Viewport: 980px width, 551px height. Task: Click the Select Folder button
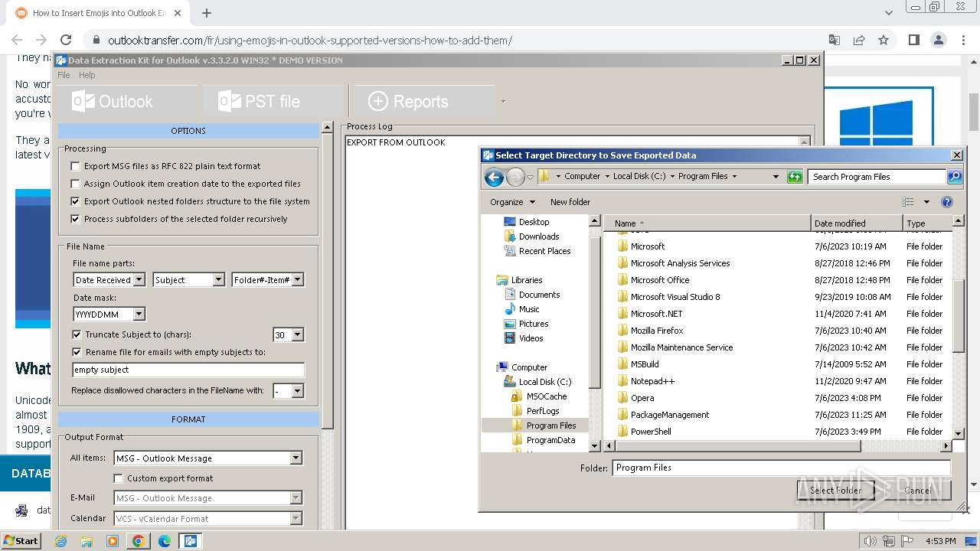[x=836, y=491]
